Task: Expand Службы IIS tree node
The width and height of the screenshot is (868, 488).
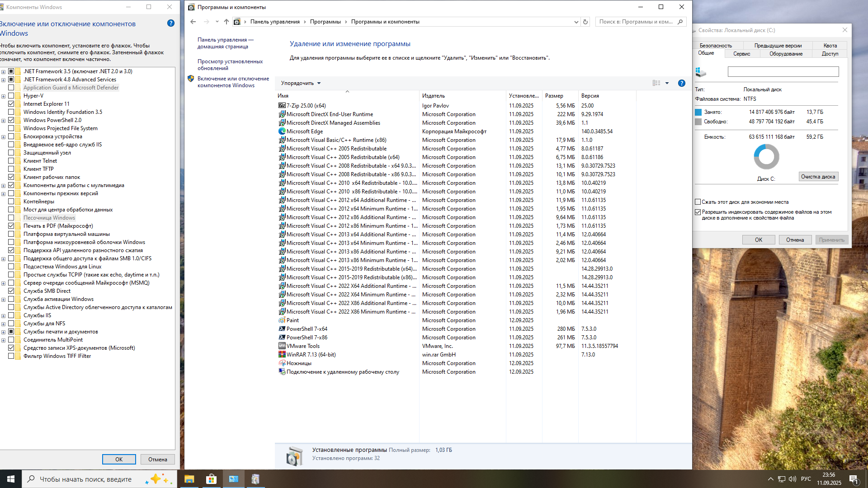Action: point(4,315)
